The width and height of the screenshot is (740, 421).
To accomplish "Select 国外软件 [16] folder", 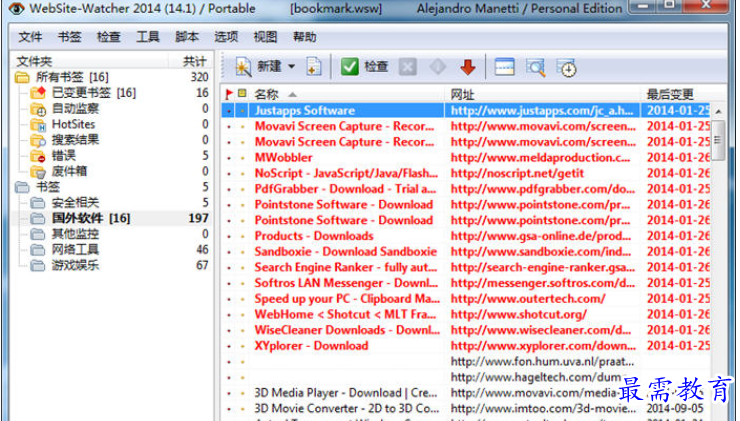I will click(x=91, y=218).
